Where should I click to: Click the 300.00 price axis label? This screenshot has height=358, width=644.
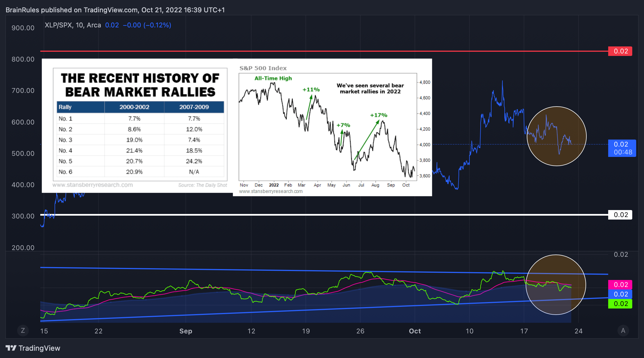pyautogui.click(x=23, y=216)
